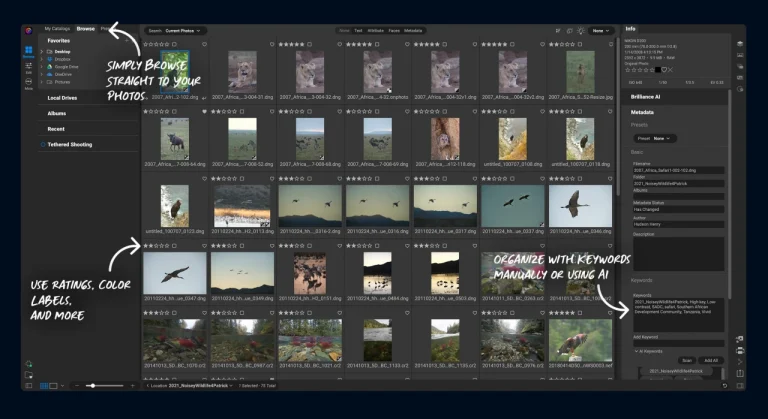Toggle heart on 2007_Afri...2-102.dng thumbnail
The height and width of the screenshot is (419, 768).
204,44
